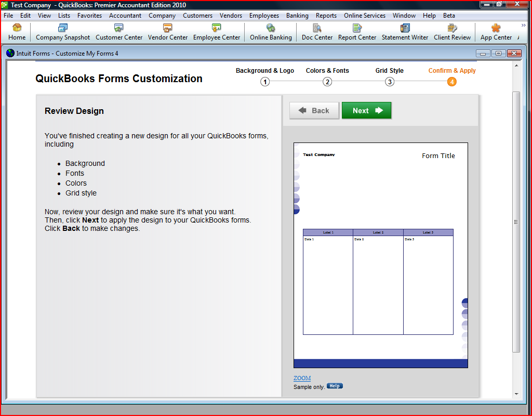The width and height of the screenshot is (532, 416).
Task: Expand the icon bar overflow chevron
Action: pos(523,25)
